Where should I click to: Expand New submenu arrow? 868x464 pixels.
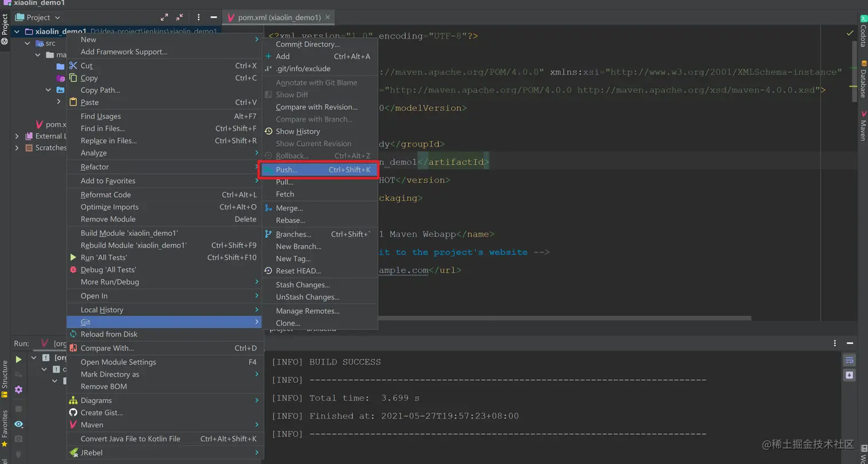click(257, 40)
